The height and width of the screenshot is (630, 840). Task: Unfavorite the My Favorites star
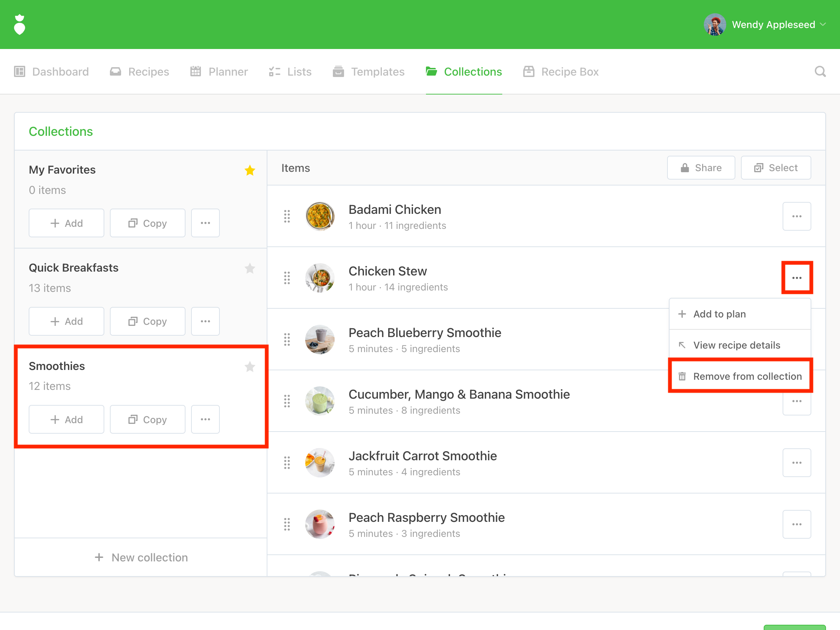tap(250, 170)
